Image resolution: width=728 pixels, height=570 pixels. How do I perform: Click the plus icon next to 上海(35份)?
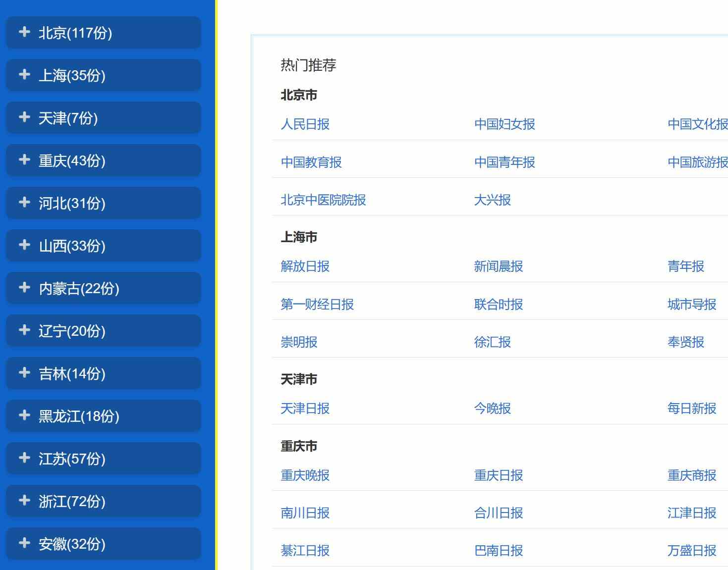pos(24,75)
